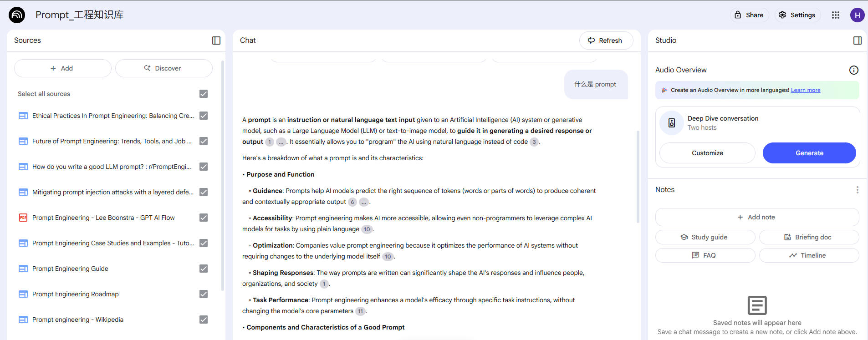Collapse the Sources panel
The height and width of the screenshot is (340, 868).
click(x=216, y=41)
